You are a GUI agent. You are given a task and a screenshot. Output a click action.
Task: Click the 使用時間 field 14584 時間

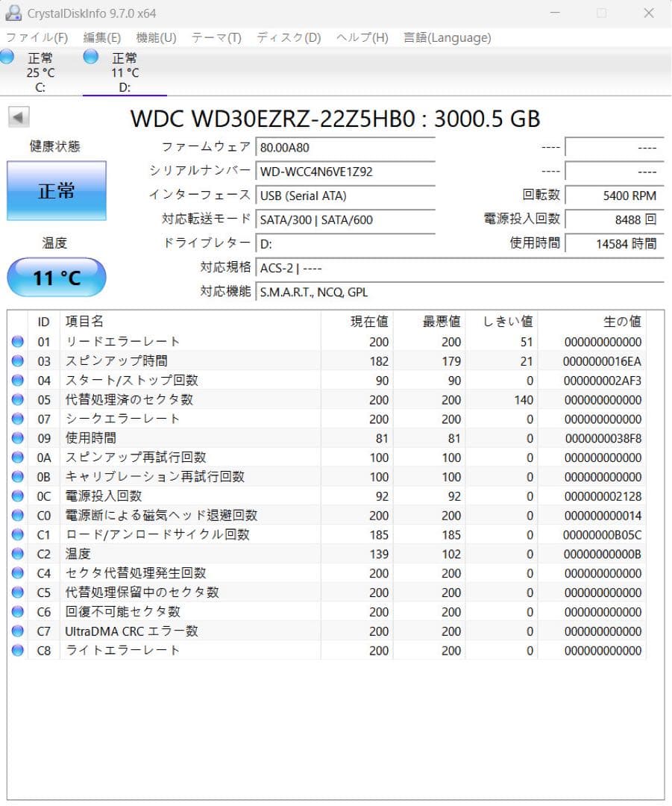[x=615, y=243]
